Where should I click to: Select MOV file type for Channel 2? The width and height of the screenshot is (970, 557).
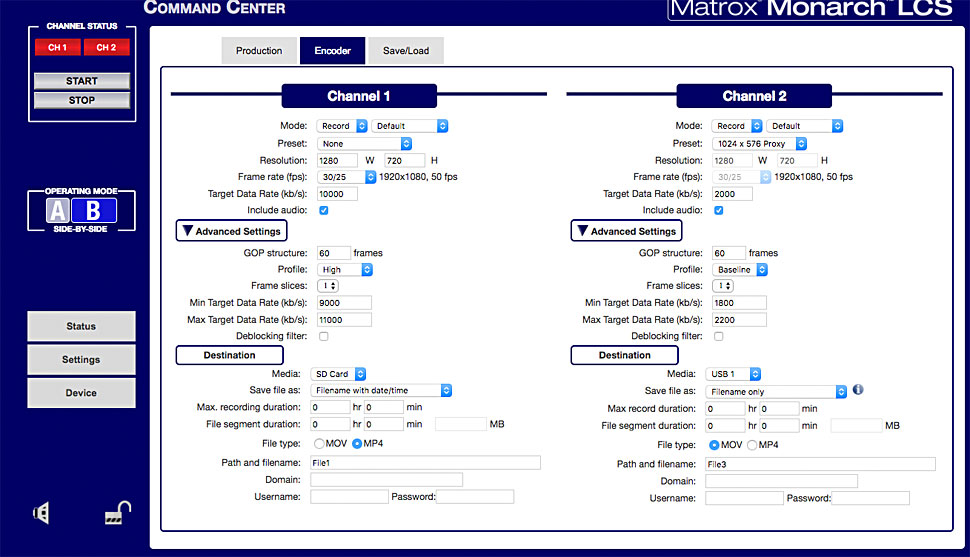pyautogui.click(x=714, y=444)
